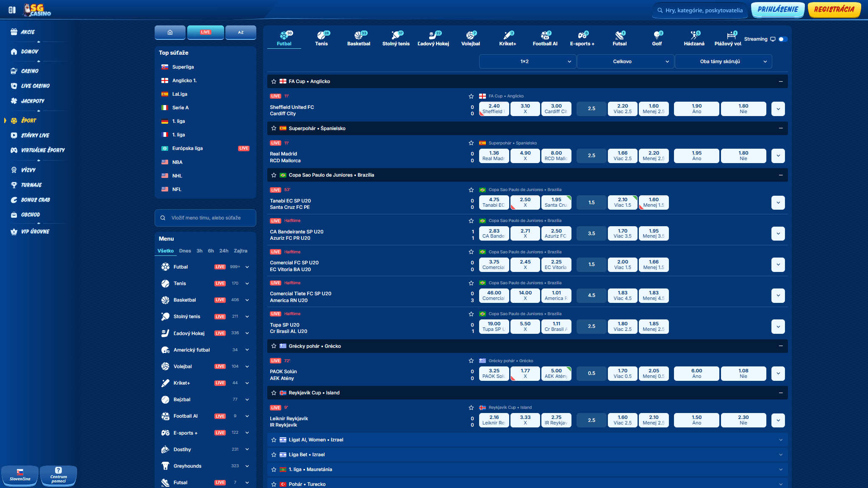Open the Tenis sport tab icon
The image size is (868, 488).
coord(322,36)
